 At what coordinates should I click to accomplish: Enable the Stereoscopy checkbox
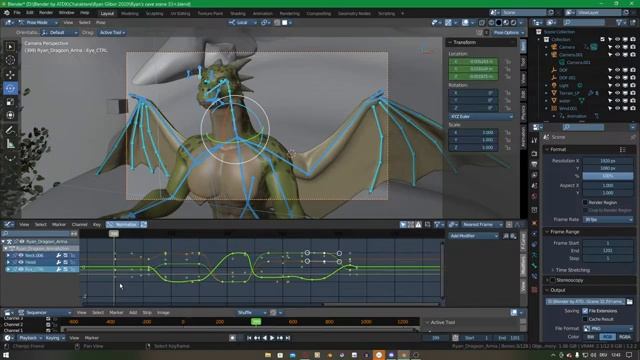(553, 280)
